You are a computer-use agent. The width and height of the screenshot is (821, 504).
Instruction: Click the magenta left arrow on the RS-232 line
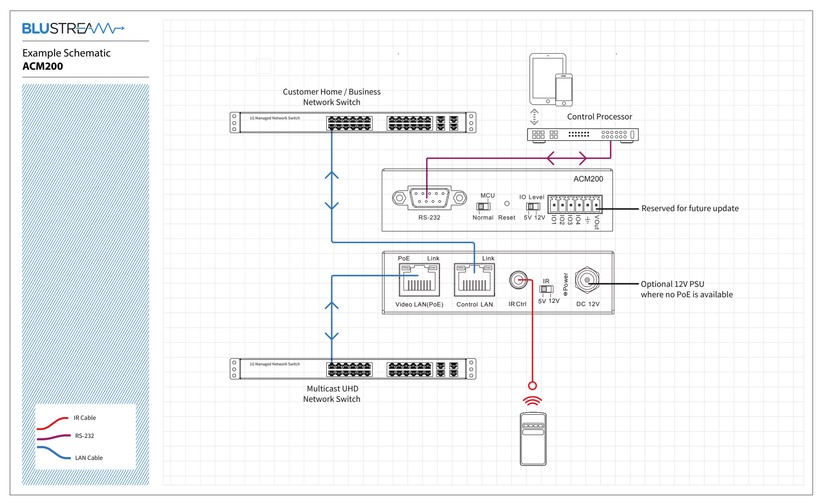pyautogui.click(x=551, y=158)
